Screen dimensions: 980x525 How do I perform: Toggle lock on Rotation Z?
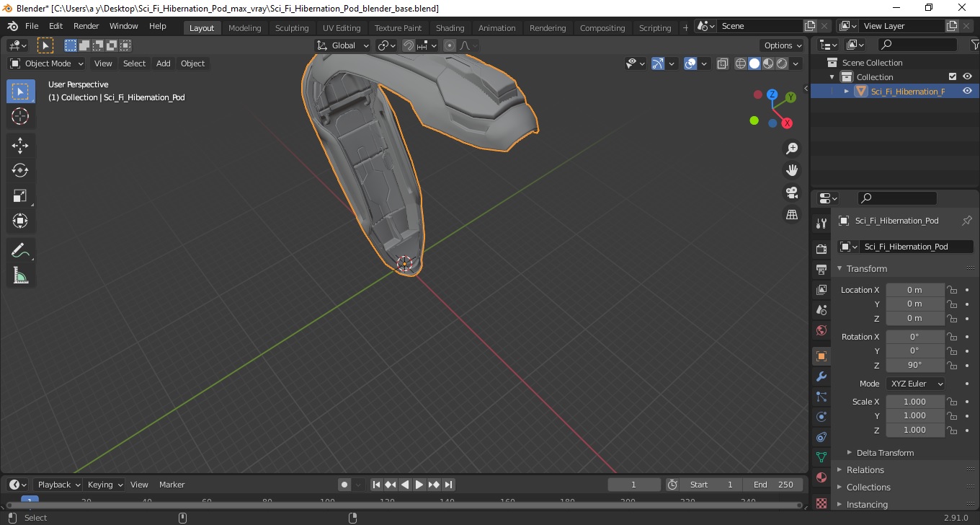coord(952,365)
